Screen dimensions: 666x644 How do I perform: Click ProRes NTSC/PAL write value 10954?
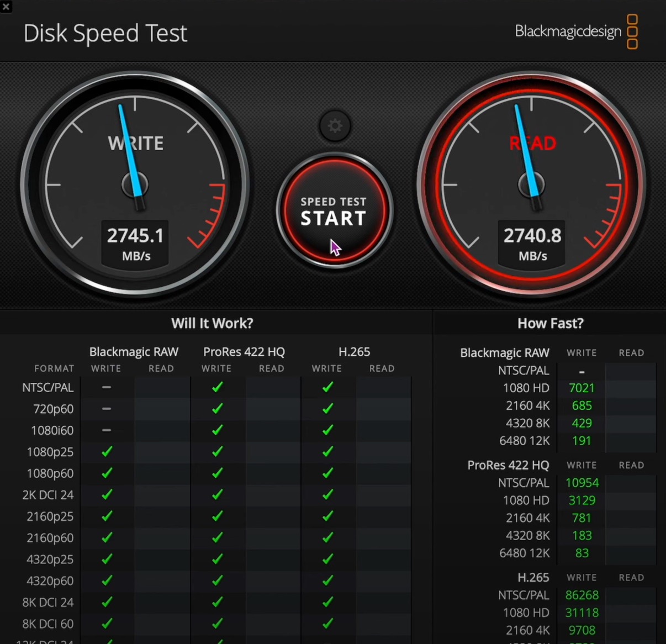pyautogui.click(x=582, y=483)
